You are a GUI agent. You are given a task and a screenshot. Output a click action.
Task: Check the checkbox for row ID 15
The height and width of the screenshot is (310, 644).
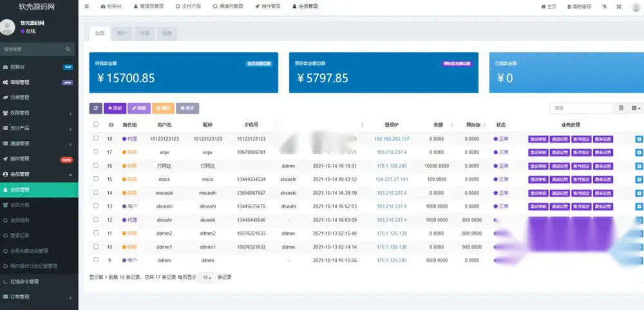pos(96,179)
